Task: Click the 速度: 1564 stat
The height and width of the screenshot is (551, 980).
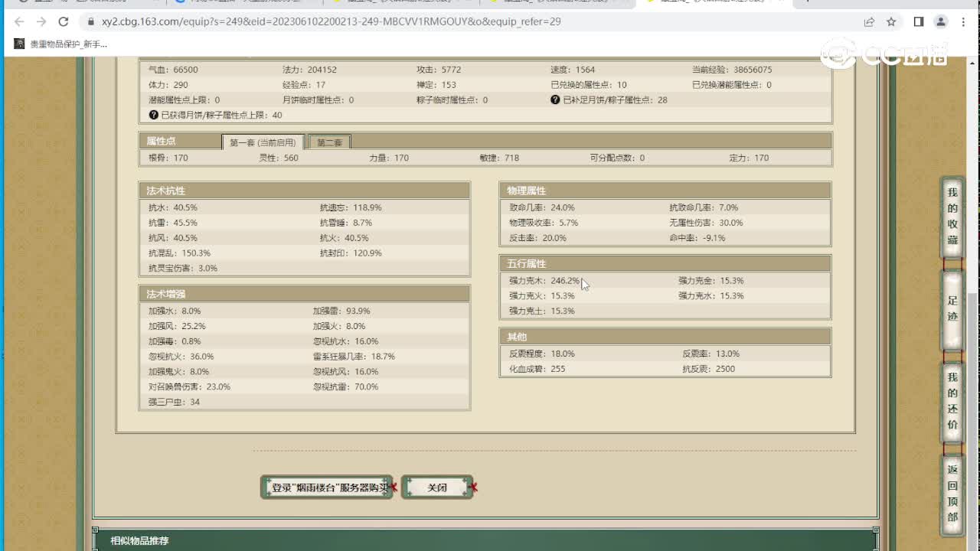Action: (573, 70)
